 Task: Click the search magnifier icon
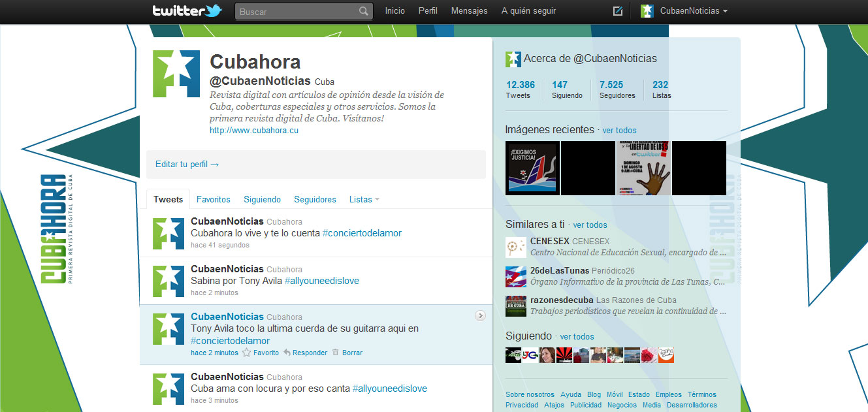(x=364, y=10)
